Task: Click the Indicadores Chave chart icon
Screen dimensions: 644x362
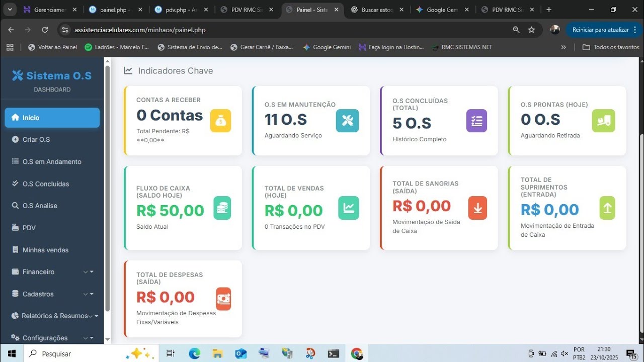Action: click(x=128, y=70)
